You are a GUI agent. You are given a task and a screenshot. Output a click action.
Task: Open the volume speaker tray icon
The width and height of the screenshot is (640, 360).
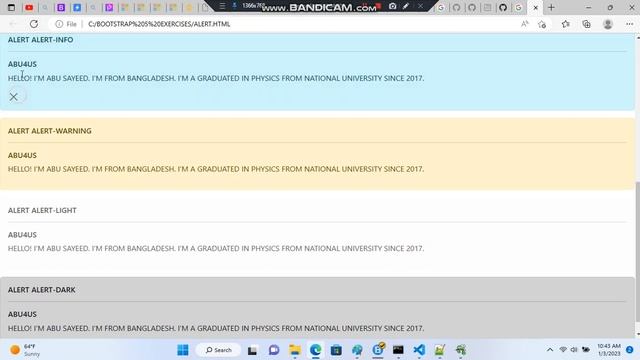pyautogui.click(x=574, y=350)
